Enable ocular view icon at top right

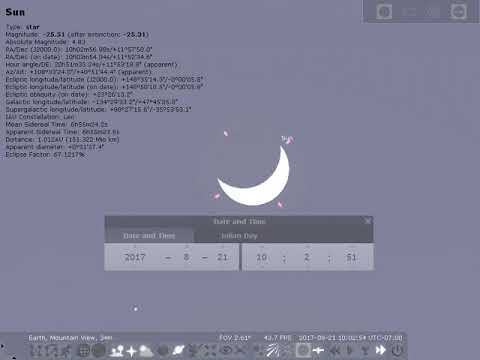click(384, 12)
